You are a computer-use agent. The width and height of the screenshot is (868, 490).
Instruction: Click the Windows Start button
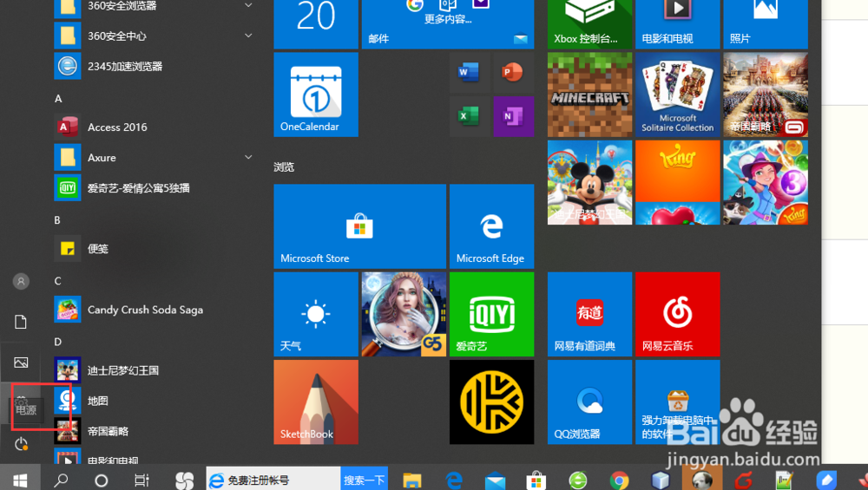pyautogui.click(x=20, y=480)
